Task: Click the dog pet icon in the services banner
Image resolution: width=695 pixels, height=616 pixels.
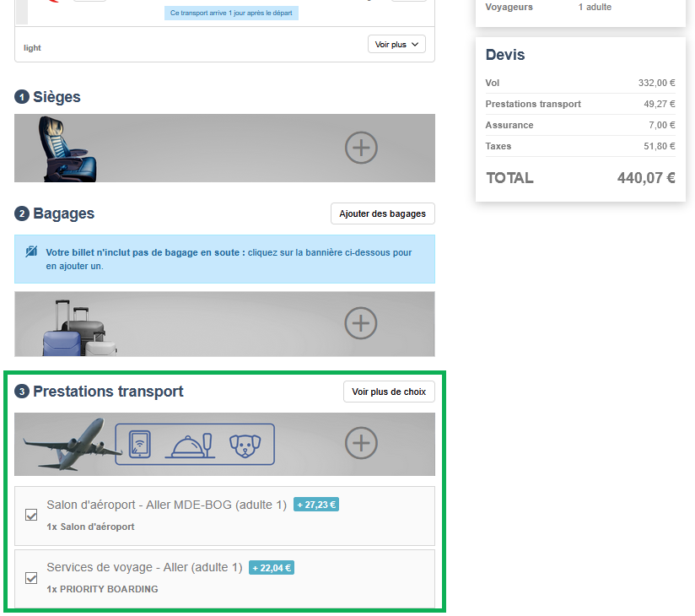Action: coord(245,444)
